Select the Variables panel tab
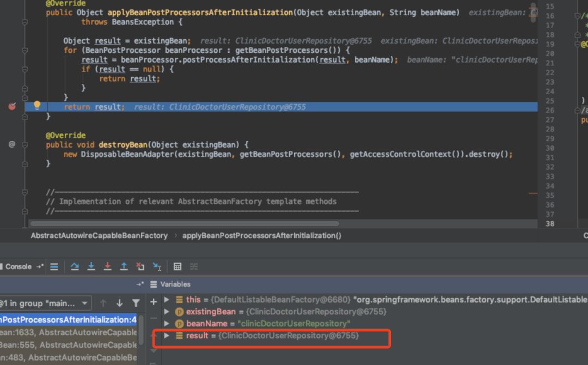Viewport: 588px width, 365px height. click(x=175, y=284)
